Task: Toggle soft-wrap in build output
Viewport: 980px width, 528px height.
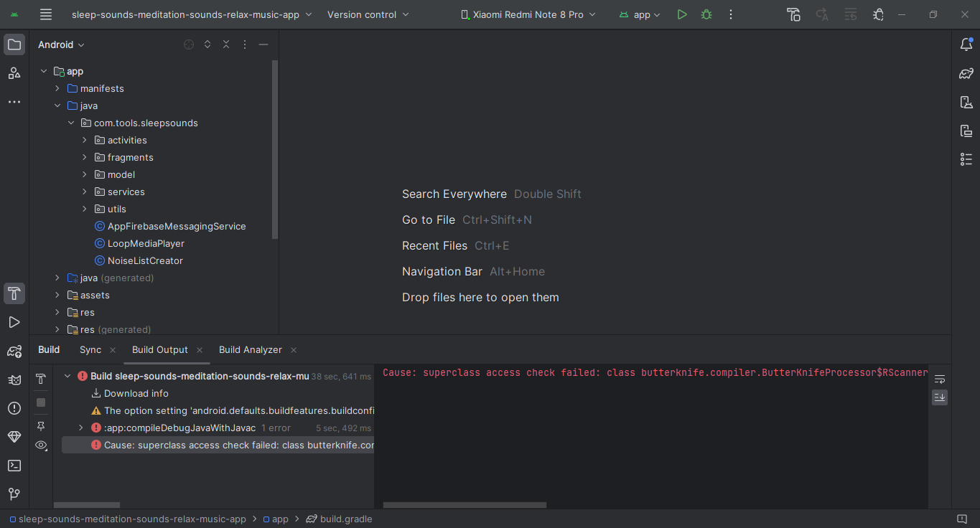Action: [x=940, y=379]
